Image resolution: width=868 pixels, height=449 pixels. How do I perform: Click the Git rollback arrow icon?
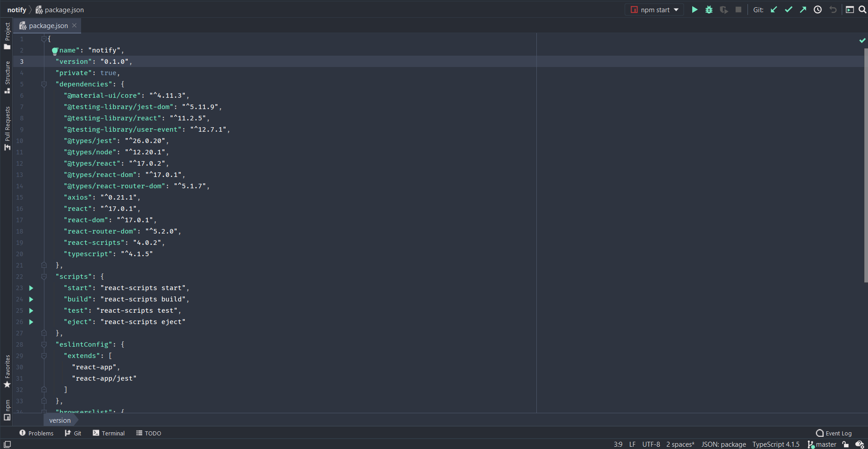[x=833, y=10]
